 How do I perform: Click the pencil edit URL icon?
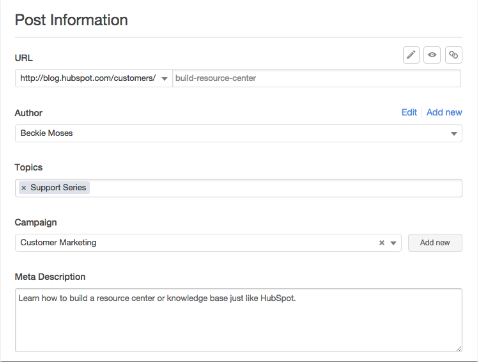pos(411,55)
